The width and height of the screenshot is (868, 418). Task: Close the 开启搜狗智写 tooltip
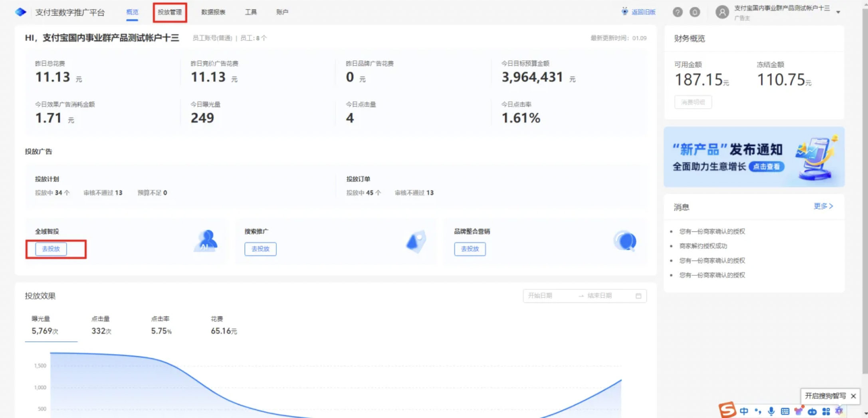tap(853, 396)
